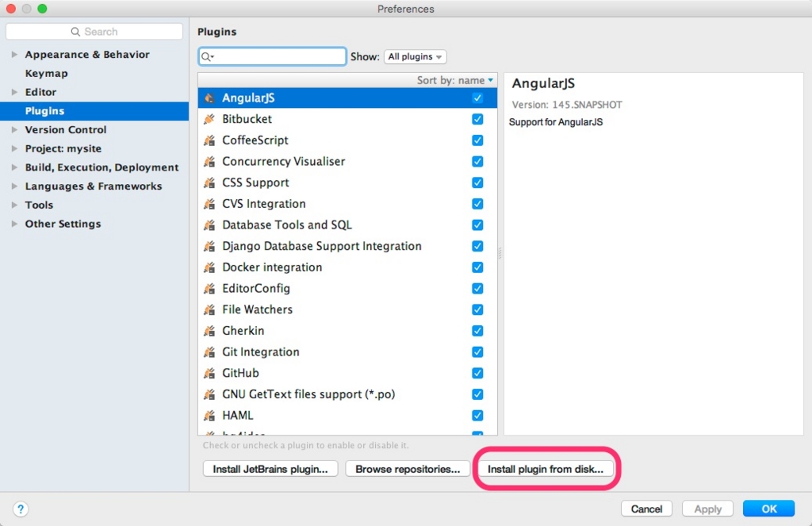
Task: Click the magnifier icon in plugin search
Action: click(206, 56)
